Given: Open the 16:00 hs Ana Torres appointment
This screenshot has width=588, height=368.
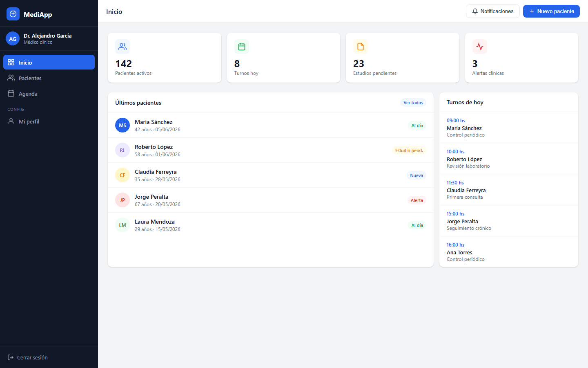Looking at the screenshot, I should (509, 252).
